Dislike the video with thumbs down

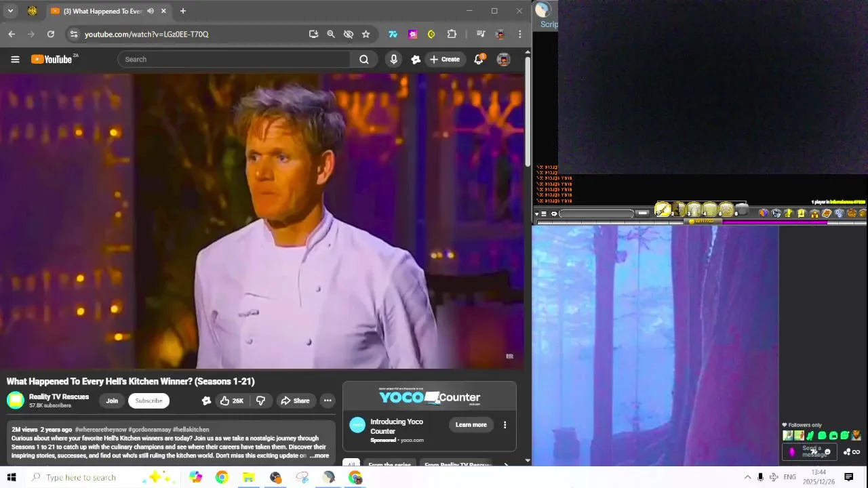[x=260, y=401]
